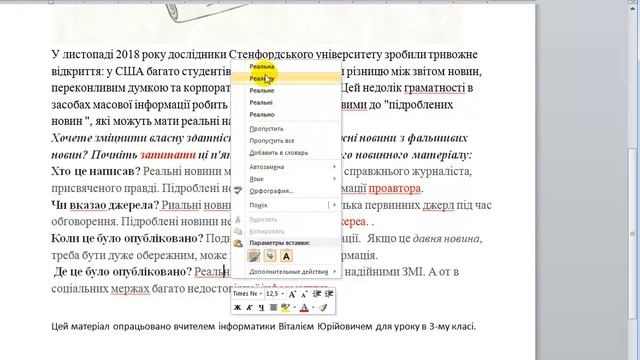
Task: Click the italic phrase "давня новина"
Action: pos(446,239)
